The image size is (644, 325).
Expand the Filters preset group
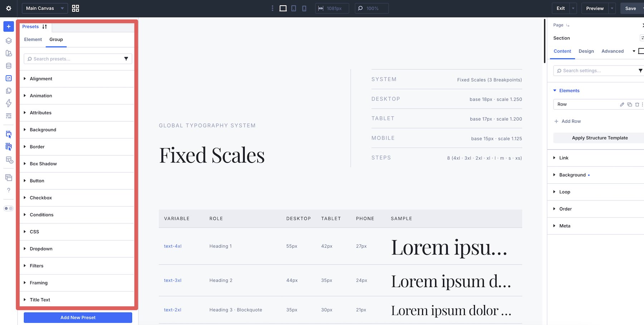coord(77,266)
